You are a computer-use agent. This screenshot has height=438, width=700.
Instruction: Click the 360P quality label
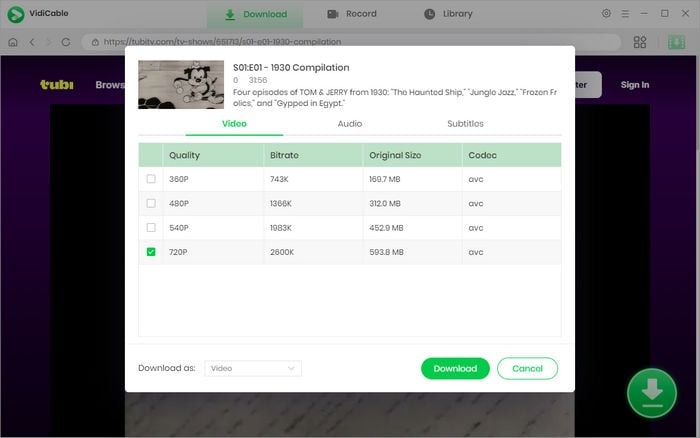pyautogui.click(x=179, y=179)
